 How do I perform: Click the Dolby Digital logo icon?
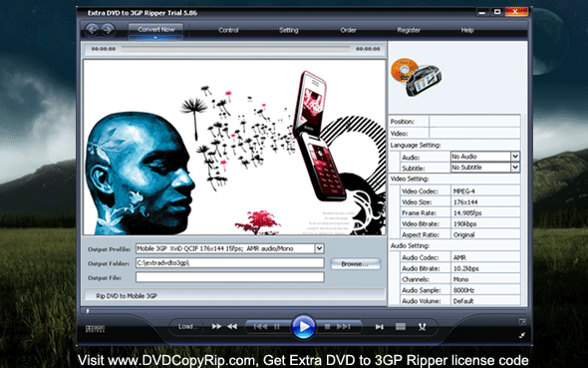coord(95,329)
